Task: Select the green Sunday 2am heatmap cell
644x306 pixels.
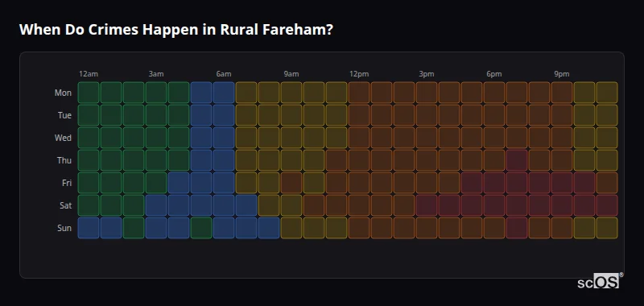Action: (x=134, y=228)
